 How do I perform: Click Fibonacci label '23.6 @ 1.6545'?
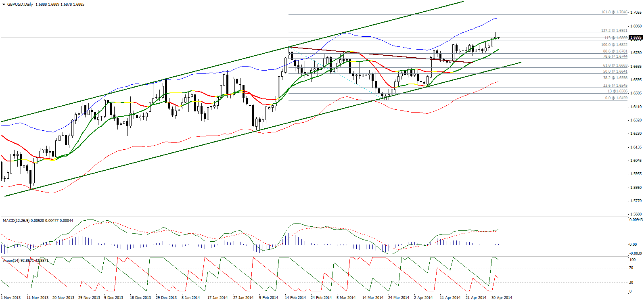[615, 86]
